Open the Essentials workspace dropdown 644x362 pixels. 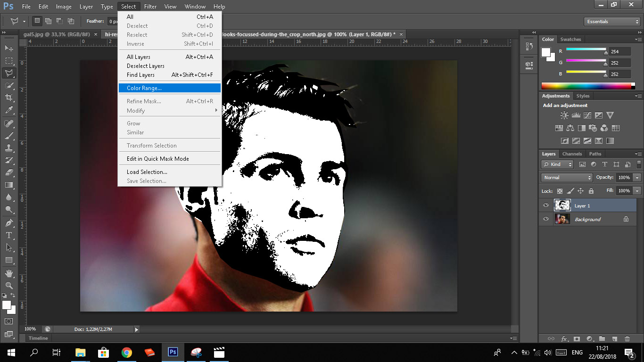611,22
